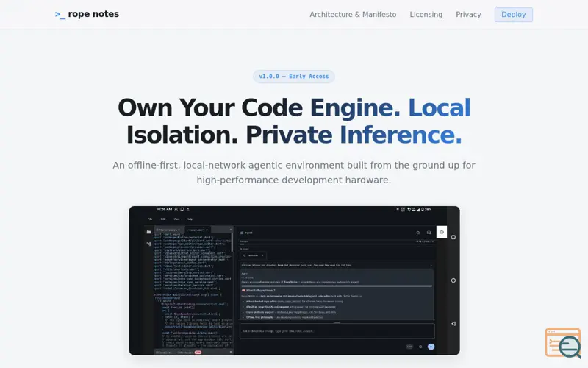
Task: Go to the Licensing page
Action: [426, 15]
